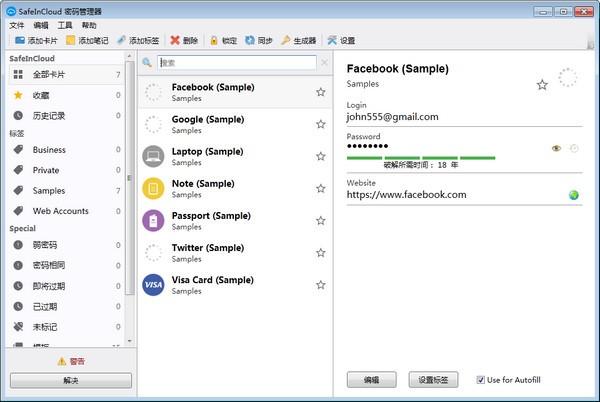This screenshot has height=402, width=600.
Task: Open the Facebook (Sample) card in list
Action: [x=235, y=92]
